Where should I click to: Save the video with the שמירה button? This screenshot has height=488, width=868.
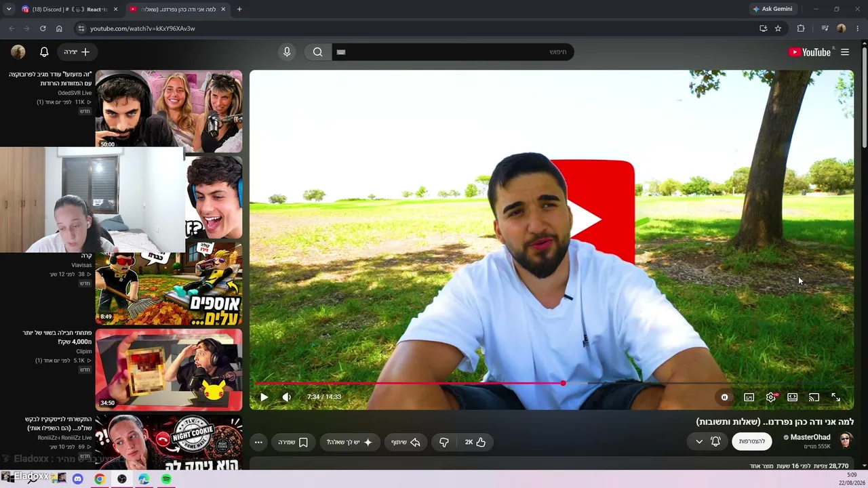point(293,442)
